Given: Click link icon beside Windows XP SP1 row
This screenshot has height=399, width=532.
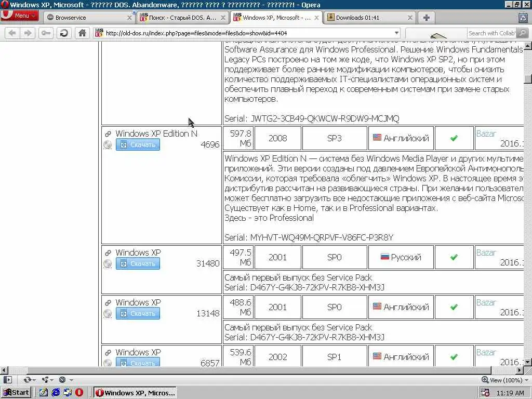Looking at the screenshot, I should (108, 353).
